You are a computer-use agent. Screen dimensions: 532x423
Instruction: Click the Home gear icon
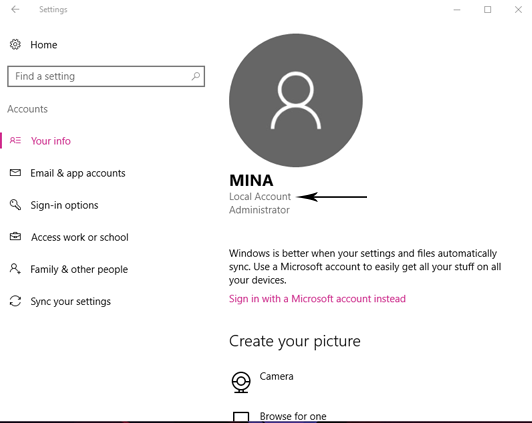coord(15,44)
